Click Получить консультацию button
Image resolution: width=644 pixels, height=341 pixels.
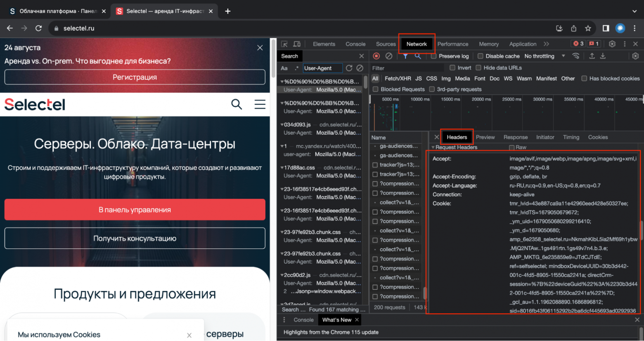point(135,238)
